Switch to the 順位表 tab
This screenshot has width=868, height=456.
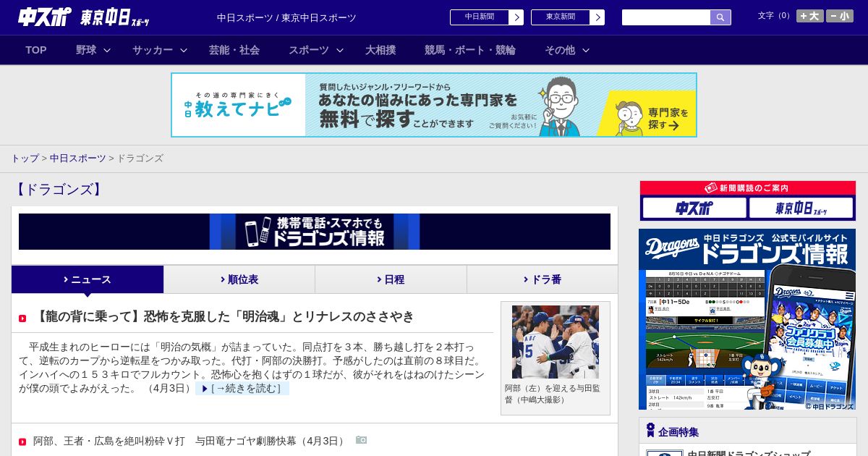(x=239, y=279)
